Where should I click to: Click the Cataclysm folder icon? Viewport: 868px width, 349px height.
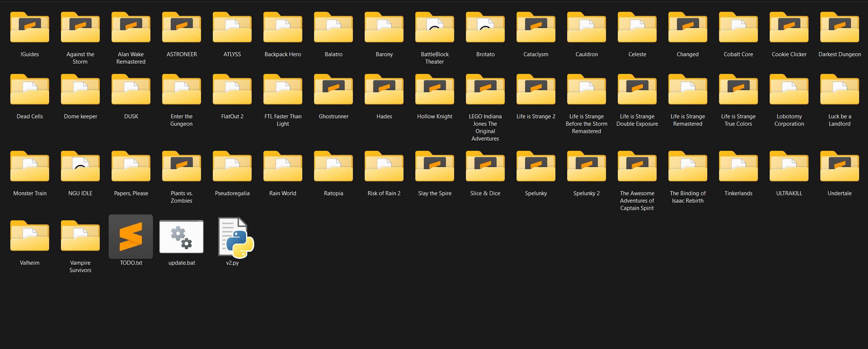pyautogui.click(x=536, y=27)
